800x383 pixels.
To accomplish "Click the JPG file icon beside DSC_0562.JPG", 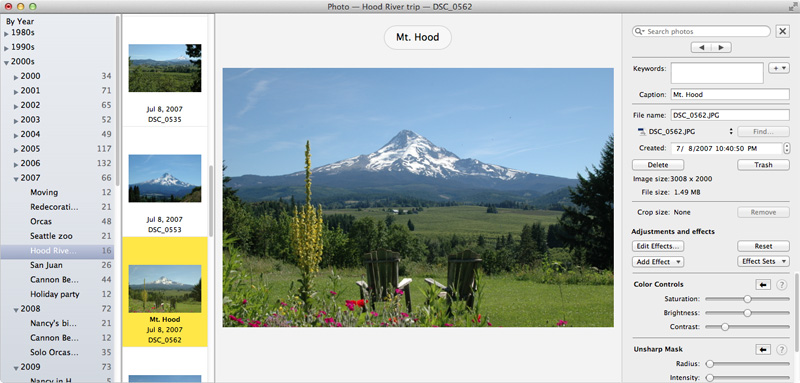I will click(x=641, y=132).
